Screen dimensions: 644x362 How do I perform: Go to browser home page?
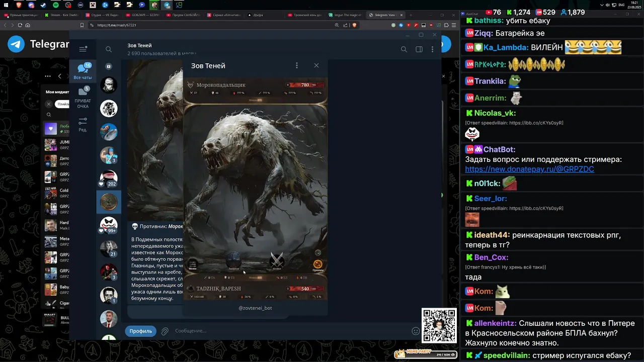(x=28, y=25)
